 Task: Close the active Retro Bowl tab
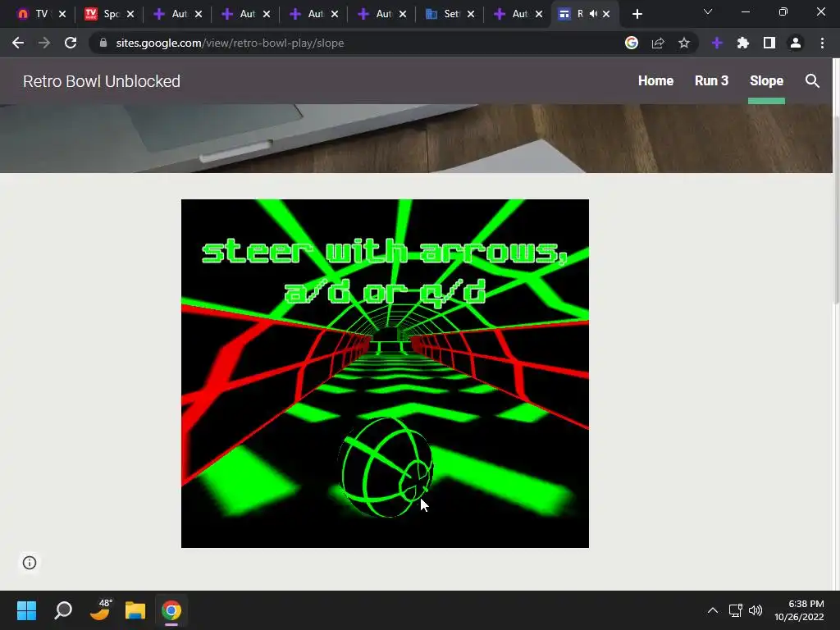[606, 14]
